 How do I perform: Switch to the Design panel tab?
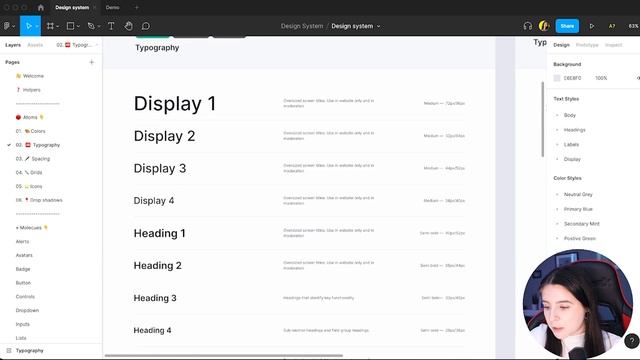pos(561,45)
